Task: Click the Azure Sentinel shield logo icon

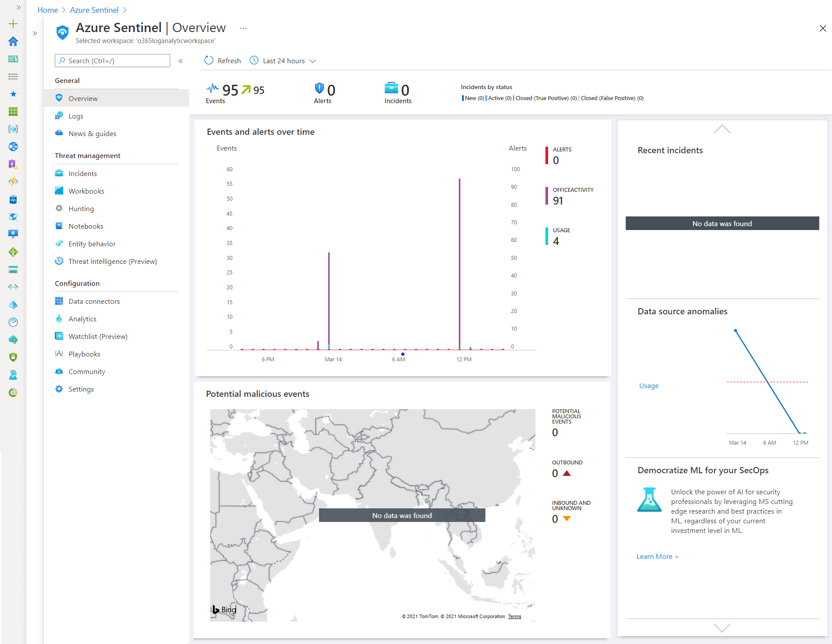Action: coord(63,32)
